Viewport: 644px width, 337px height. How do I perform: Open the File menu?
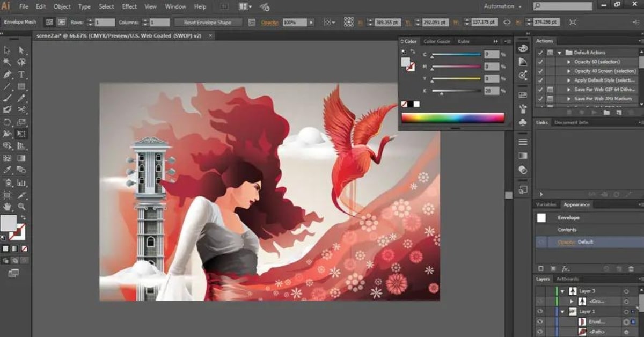point(24,6)
